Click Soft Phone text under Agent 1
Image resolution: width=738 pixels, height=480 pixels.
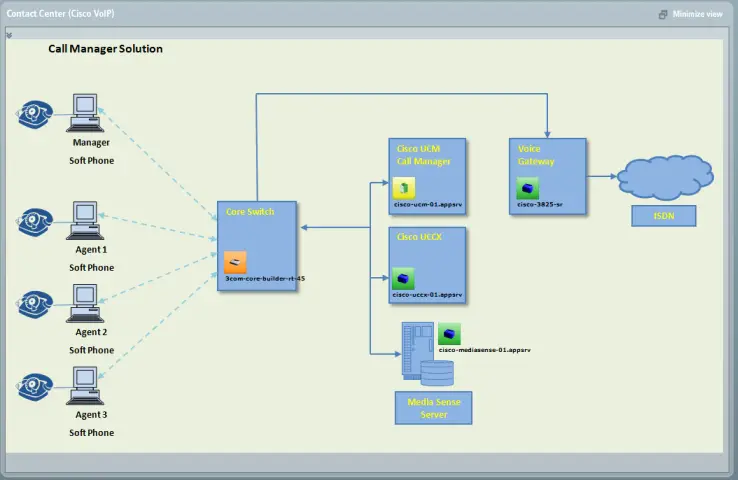[91, 268]
